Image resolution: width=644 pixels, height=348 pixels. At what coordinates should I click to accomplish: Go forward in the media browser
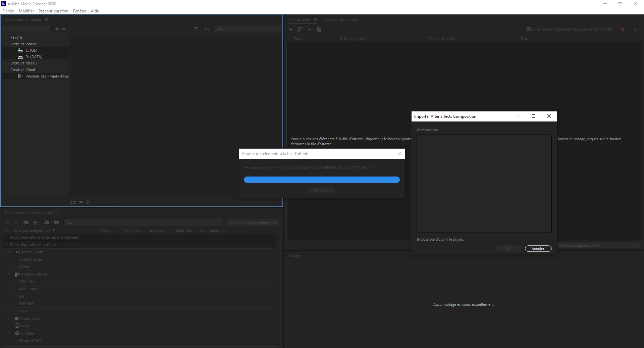[64, 29]
